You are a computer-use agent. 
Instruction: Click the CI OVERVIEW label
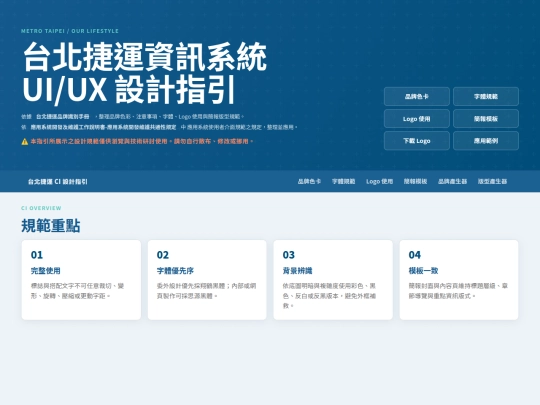pos(41,208)
